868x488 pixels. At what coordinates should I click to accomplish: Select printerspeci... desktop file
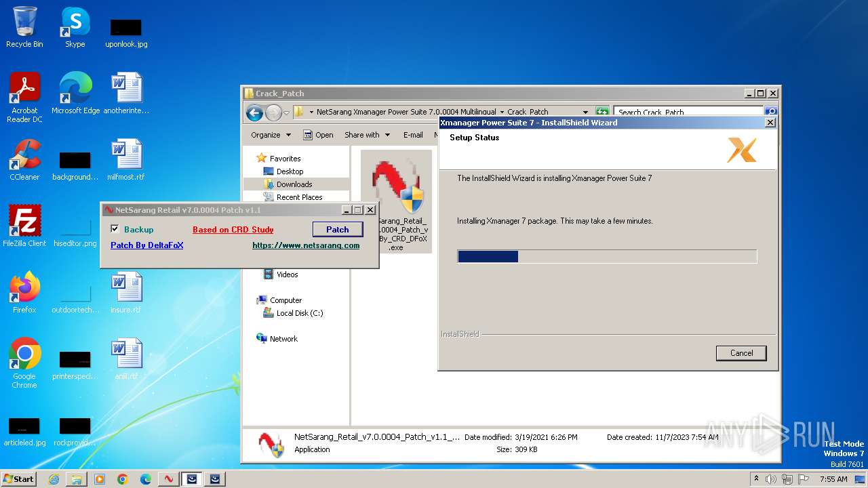click(x=75, y=364)
